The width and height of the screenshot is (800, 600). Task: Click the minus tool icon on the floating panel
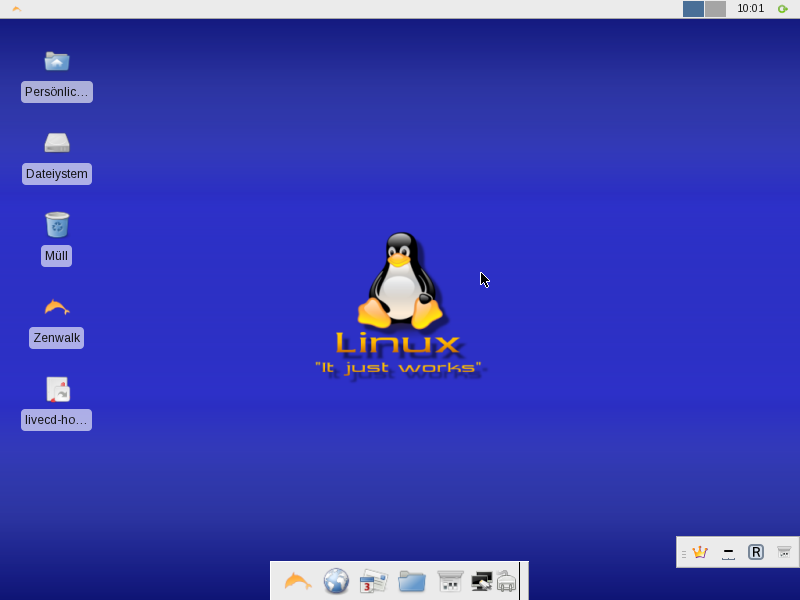(727, 551)
